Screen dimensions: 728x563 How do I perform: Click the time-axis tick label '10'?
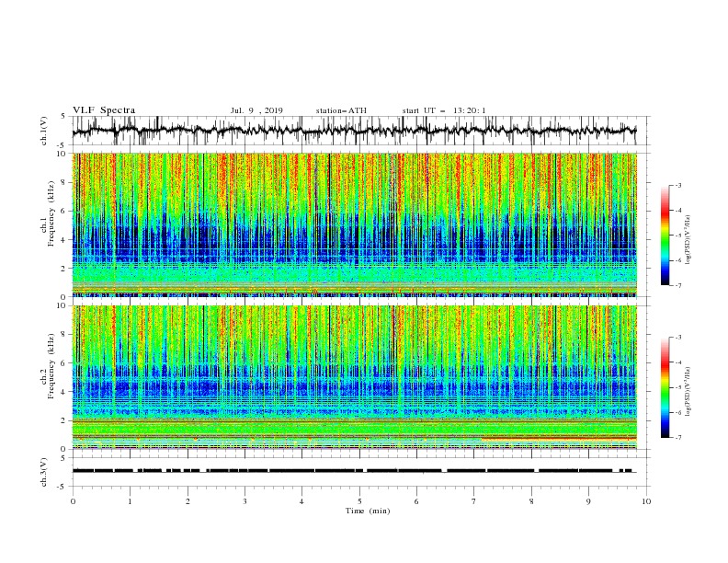(x=646, y=501)
